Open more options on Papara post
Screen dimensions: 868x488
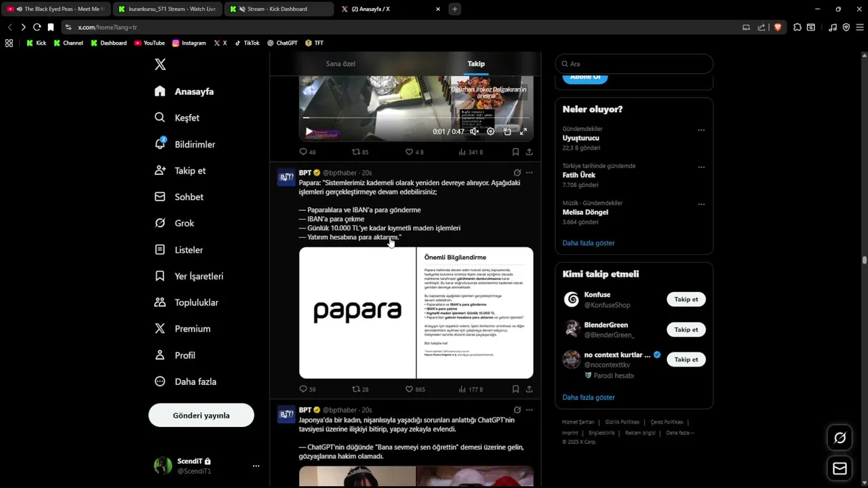(x=529, y=173)
